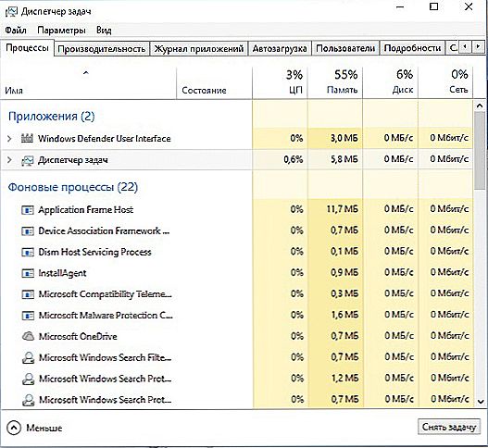Click the Task Manager title bar icon

coord(11,12)
